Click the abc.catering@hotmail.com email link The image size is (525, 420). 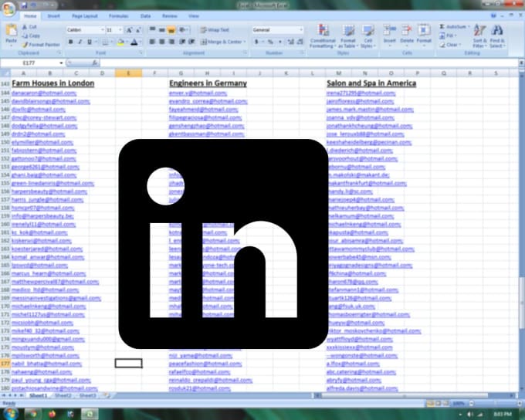tap(361, 372)
